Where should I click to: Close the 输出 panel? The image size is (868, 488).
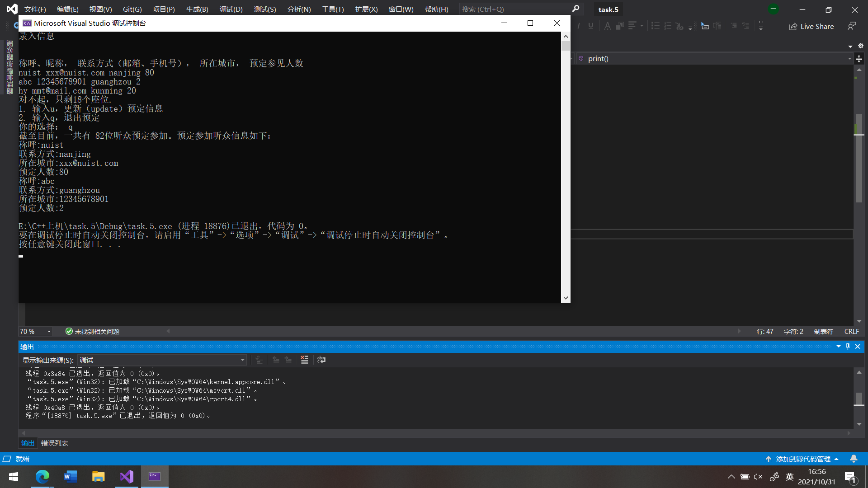(x=858, y=347)
